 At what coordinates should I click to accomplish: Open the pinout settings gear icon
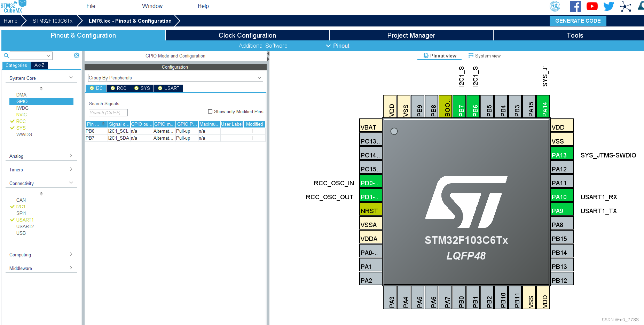[x=76, y=55]
